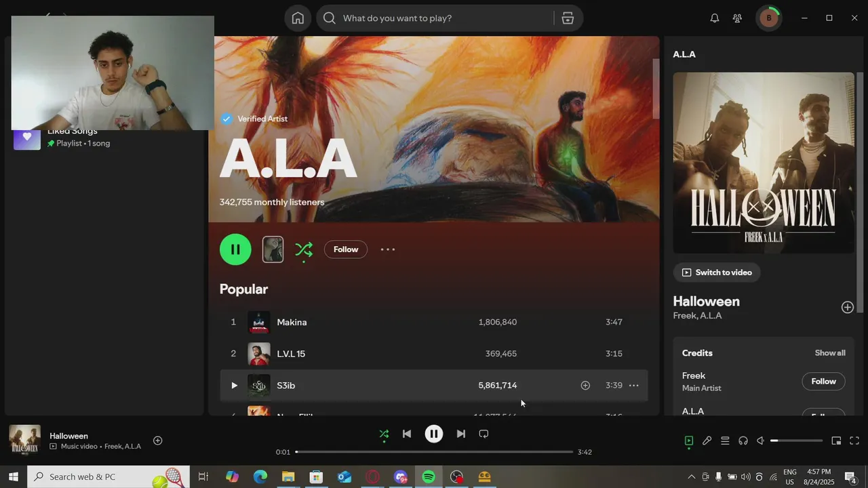Pause the artist's music with green button
The image size is (868, 488).
point(235,249)
